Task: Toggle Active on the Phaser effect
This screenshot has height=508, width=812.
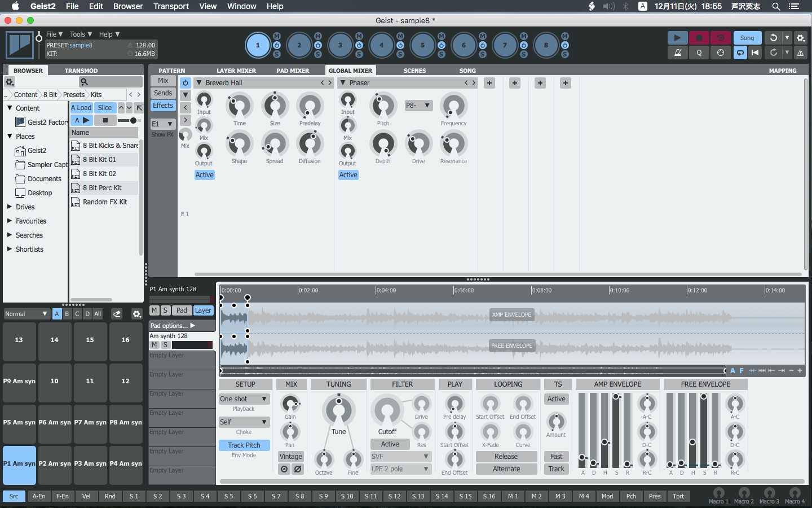Action: [x=348, y=175]
